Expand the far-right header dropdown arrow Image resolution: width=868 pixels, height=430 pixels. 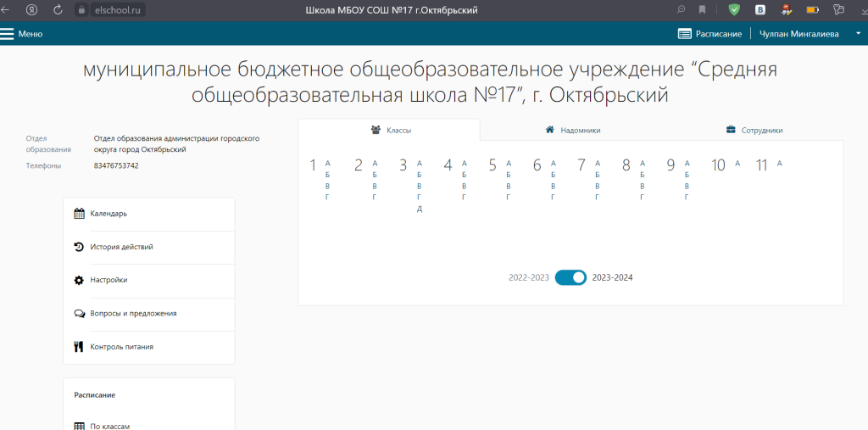[x=859, y=34]
